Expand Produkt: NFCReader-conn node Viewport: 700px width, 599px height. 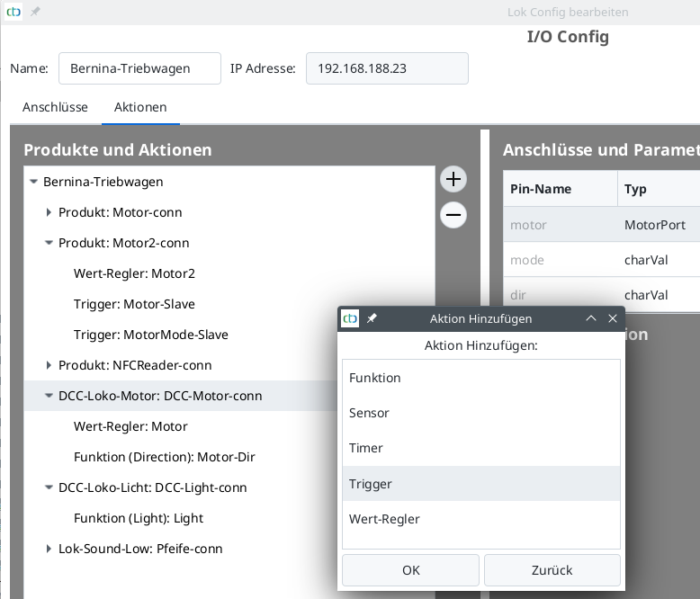(49, 365)
